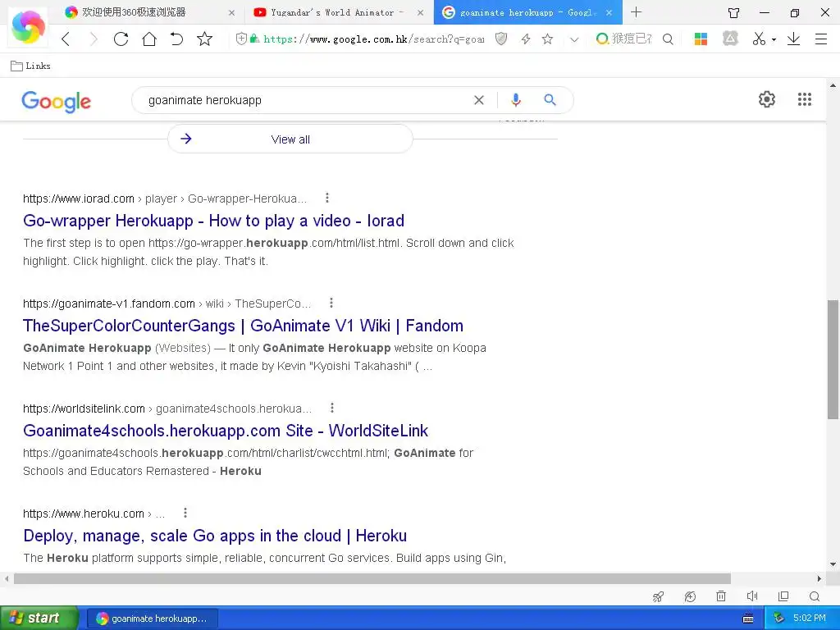This screenshot has height=630, width=840.
Task: Open options dots for fandom.com result
Action: 331,304
